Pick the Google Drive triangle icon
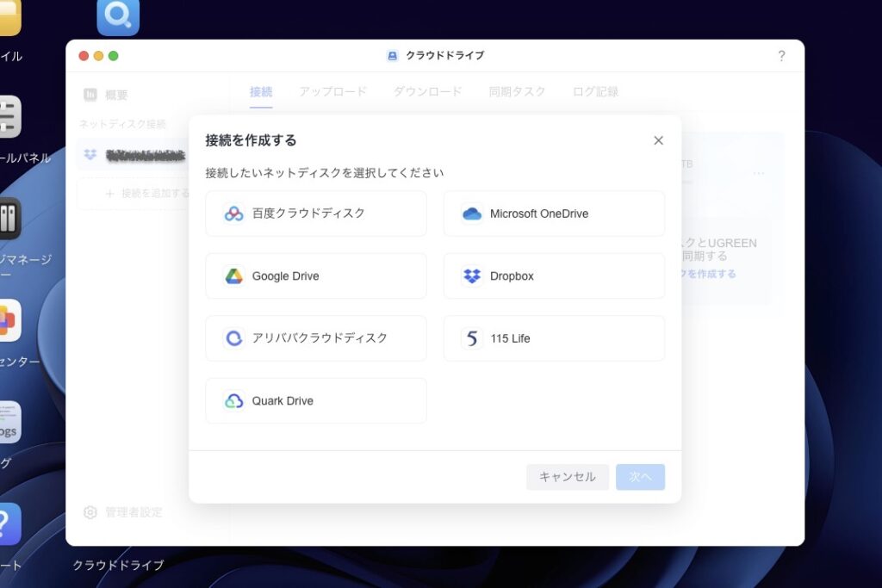This screenshot has width=882, height=588. click(x=233, y=276)
